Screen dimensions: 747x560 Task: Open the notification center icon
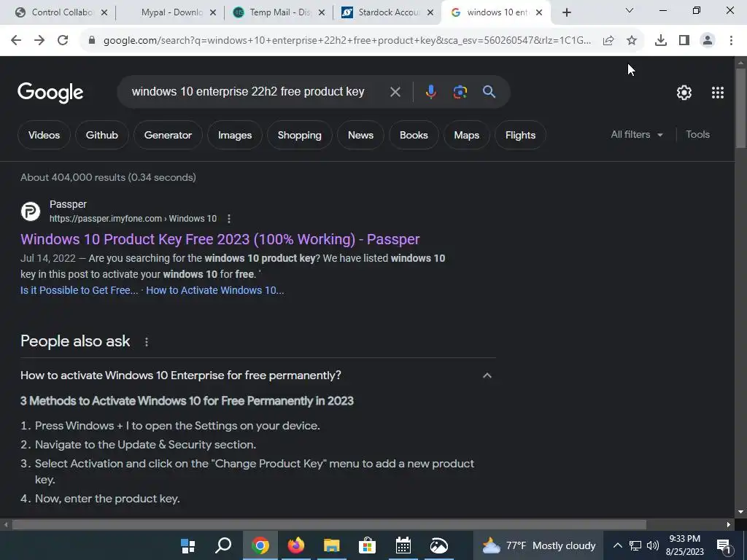tap(724, 545)
